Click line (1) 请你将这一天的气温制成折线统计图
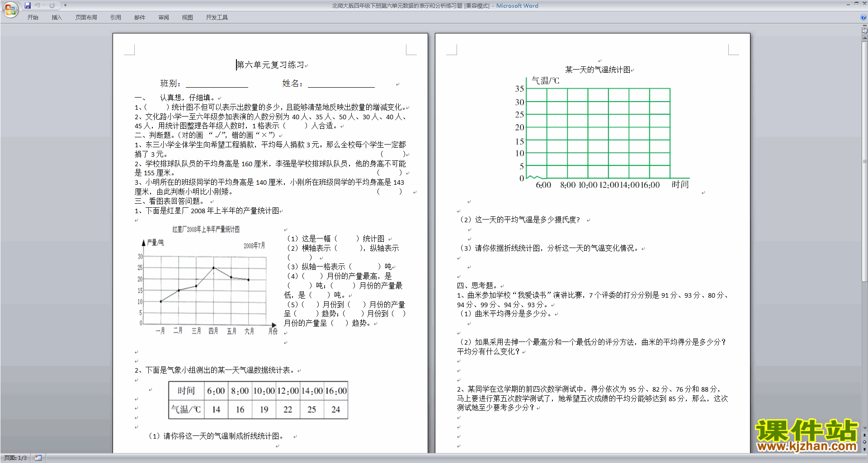The width and height of the screenshot is (868, 463). tap(217, 436)
